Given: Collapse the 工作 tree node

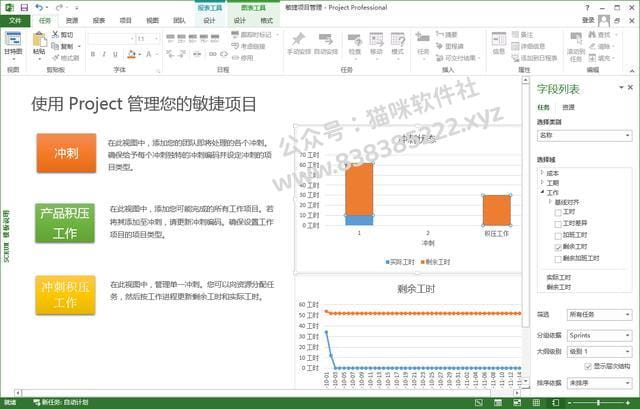Looking at the screenshot, I should click(542, 192).
